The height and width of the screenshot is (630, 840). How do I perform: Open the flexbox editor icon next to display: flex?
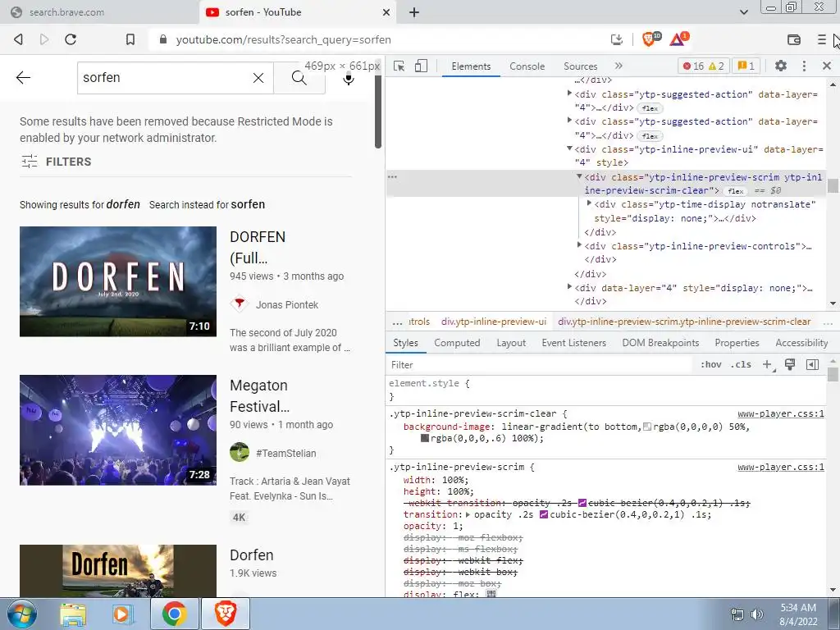pyautogui.click(x=491, y=594)
